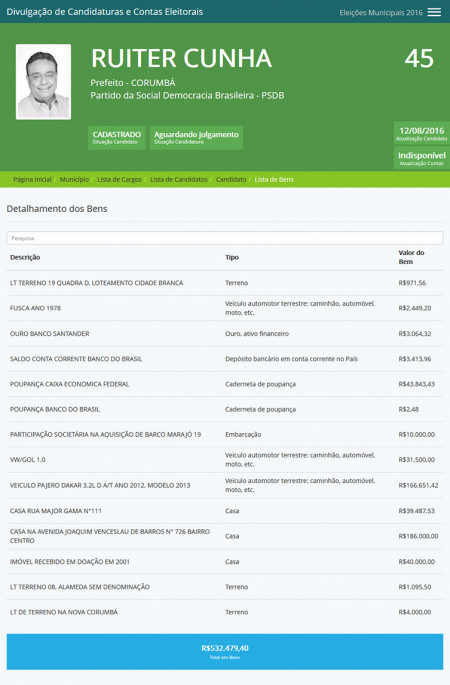Select POUPANÇA BANCO DO BRASIL row
Screen dimensions: 450x685
tap(225, 409)
